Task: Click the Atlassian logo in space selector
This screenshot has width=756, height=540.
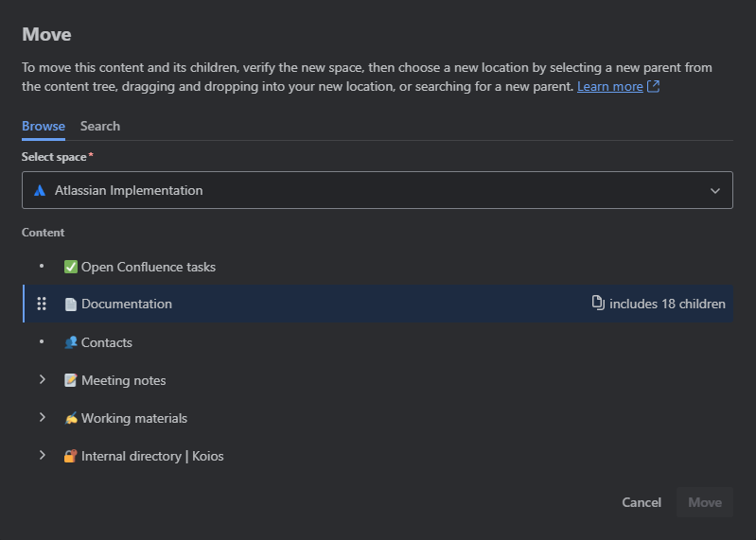Action: point(40,190)
